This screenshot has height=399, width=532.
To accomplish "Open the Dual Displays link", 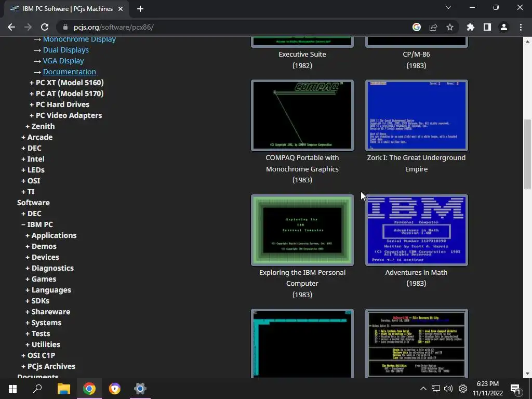I will tap(66, 50).
